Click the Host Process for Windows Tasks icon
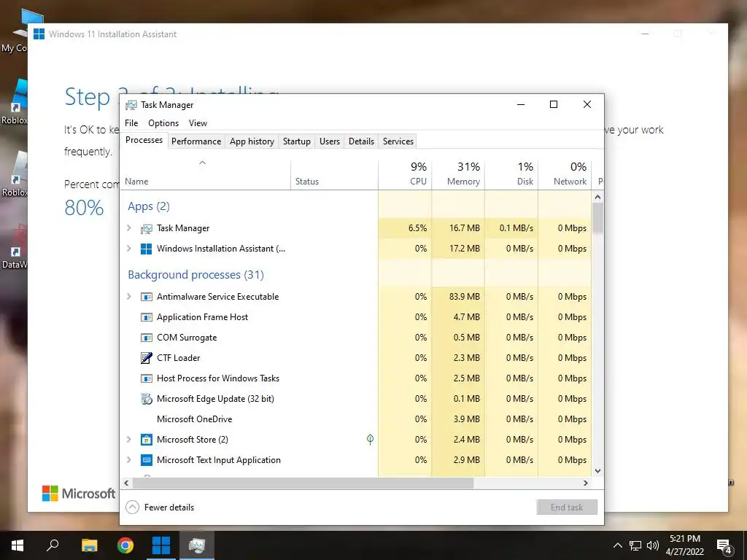This screenshot has height=560, width=747. 146,378
